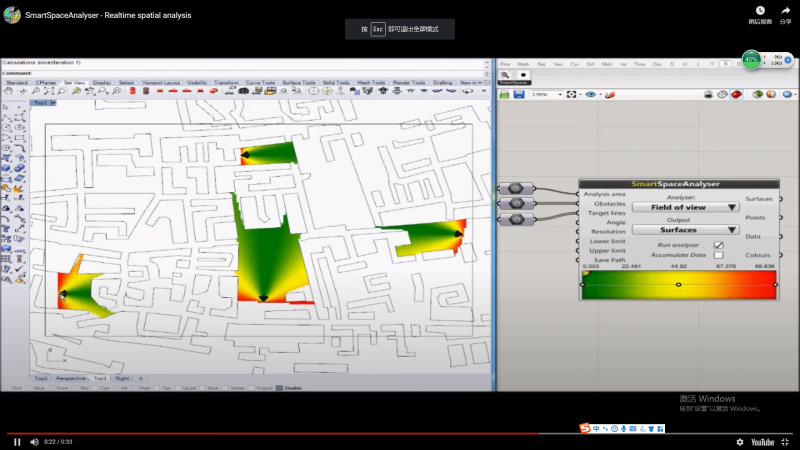Click the middle gradient slider handle
The image size is (800, 450).
point(678,284)
